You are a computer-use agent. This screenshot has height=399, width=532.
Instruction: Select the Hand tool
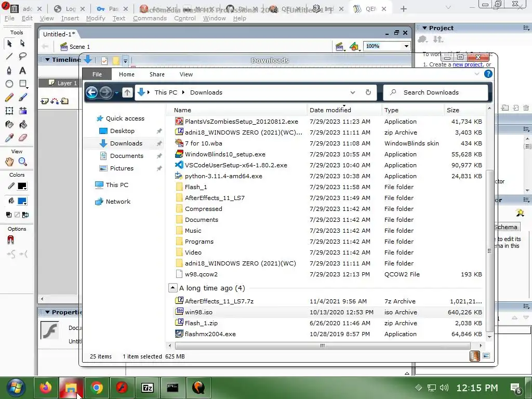(x=9, y=162)
